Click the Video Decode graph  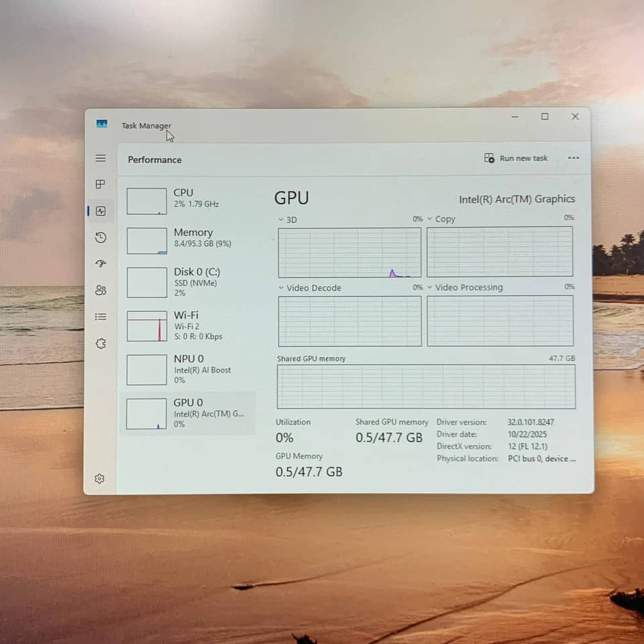tap(350, 321)
